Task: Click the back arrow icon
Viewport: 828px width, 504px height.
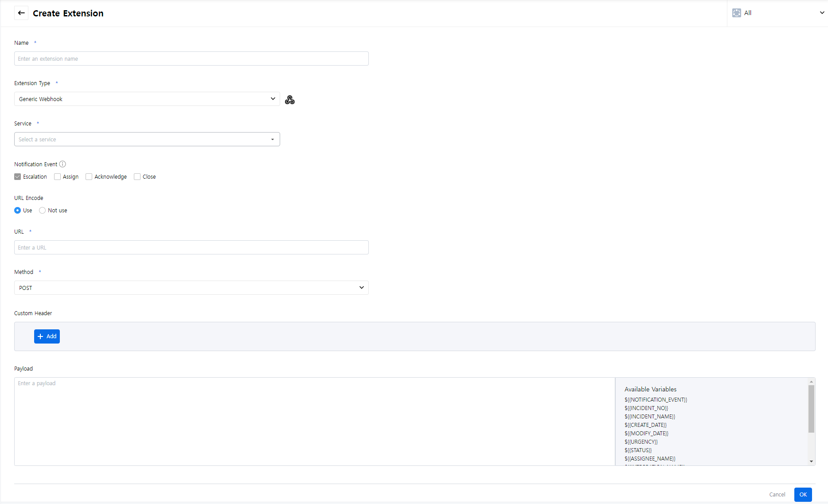Action: coord(21,13)
